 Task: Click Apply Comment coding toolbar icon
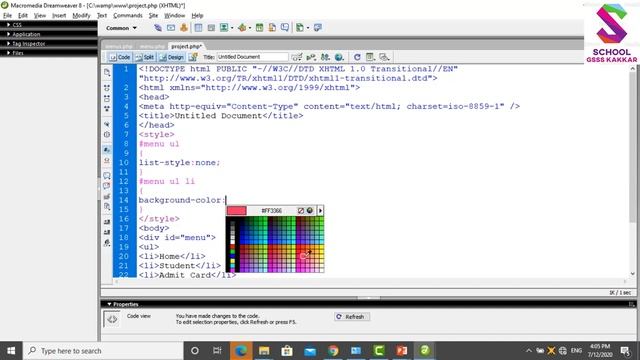tap(107, 176)
